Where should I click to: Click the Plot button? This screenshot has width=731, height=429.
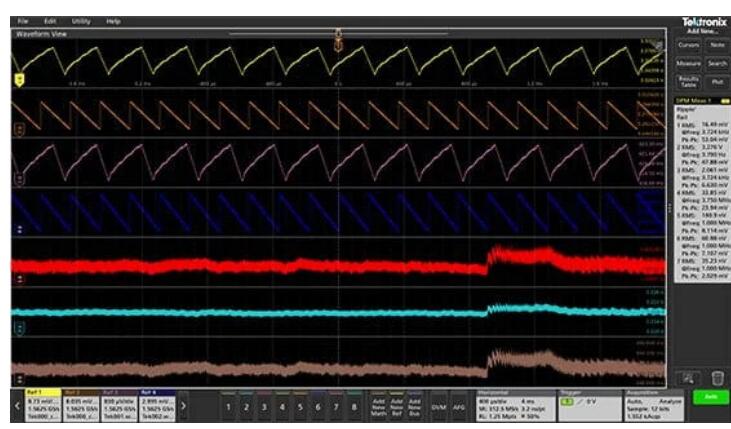pyautogui.click(x=717, y=82)
